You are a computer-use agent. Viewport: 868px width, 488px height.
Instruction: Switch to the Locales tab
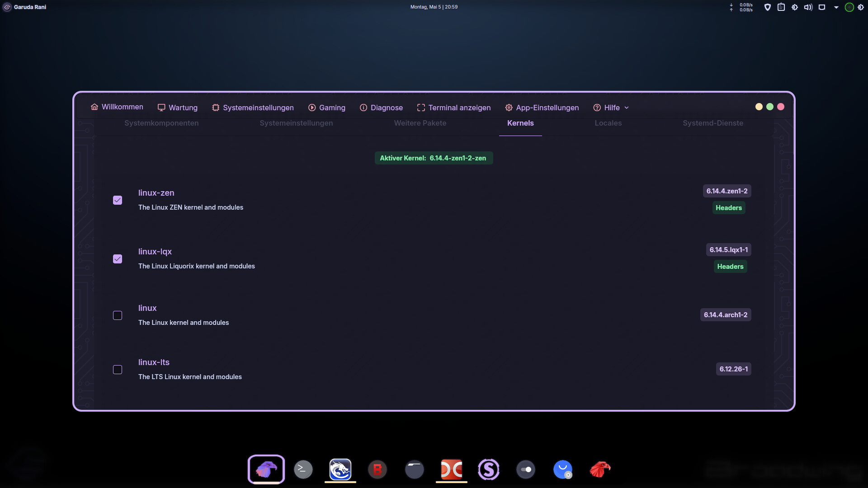click(608, 123)
